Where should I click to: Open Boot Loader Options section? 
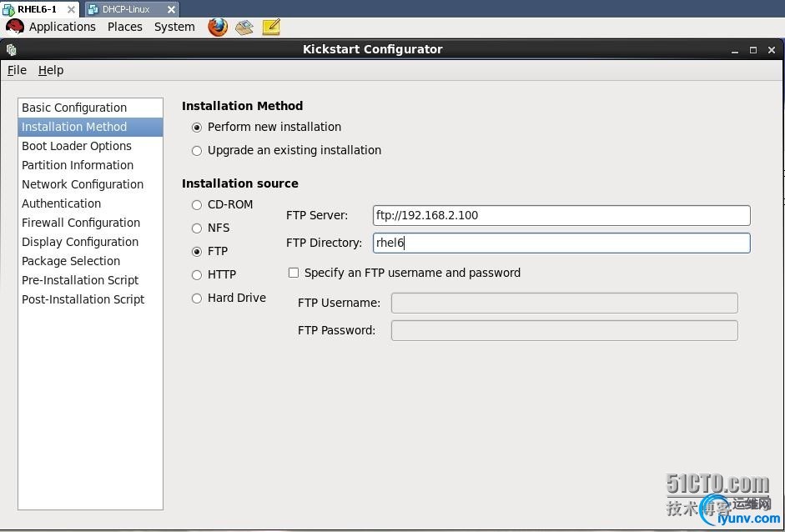click(x=90, y=146)
